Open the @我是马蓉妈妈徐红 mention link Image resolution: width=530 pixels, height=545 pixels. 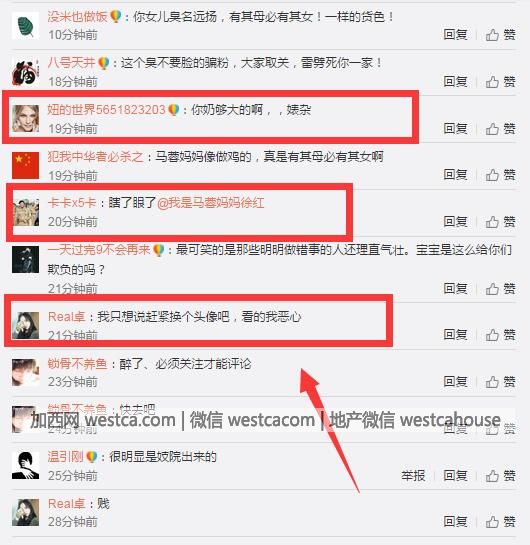click(211, 203)
